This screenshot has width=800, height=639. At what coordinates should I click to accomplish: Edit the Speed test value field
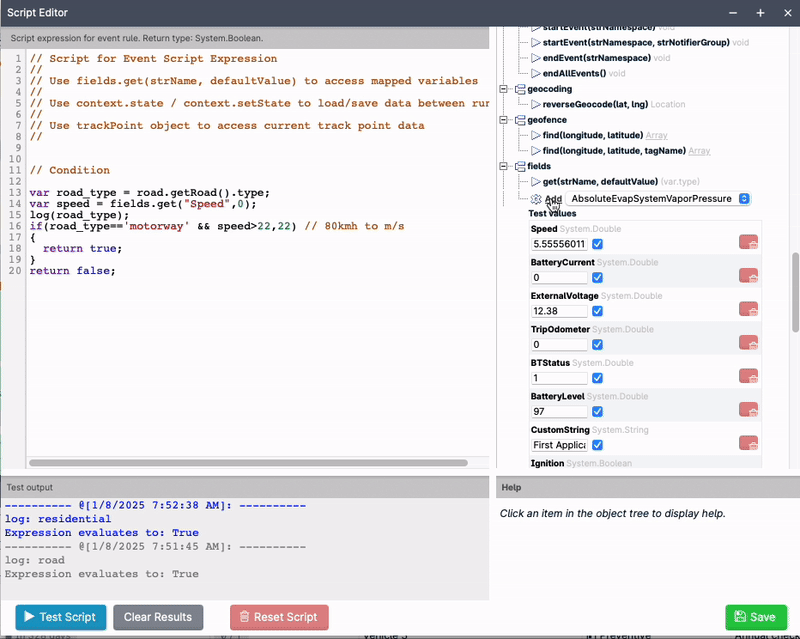(559, 244)
